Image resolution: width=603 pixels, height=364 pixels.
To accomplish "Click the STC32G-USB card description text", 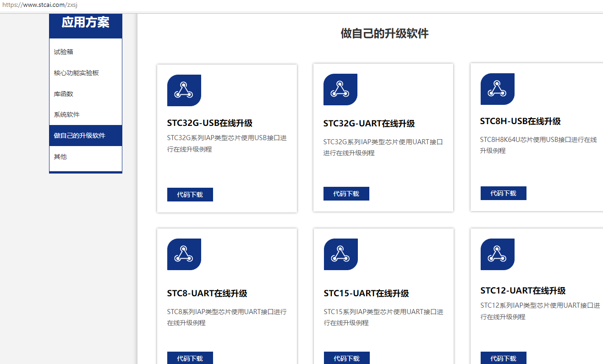I will click(227, 143).
